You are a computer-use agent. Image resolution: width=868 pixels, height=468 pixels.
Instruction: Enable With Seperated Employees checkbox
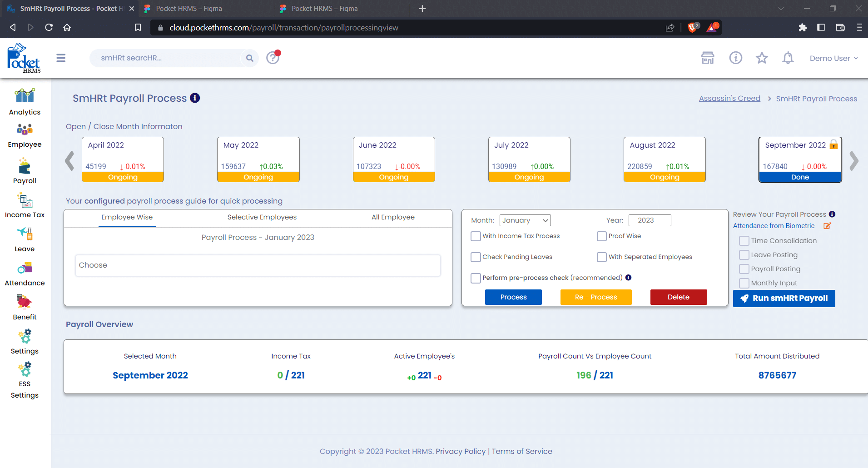[x=602, y=257]
